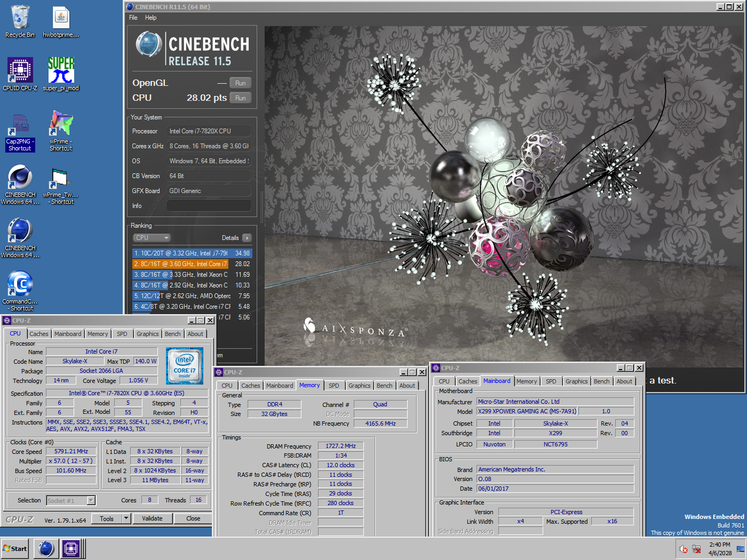Screen dimensions: 747x560
Task: Open Socket #1 selection dropdown
Action: [70, 500]
